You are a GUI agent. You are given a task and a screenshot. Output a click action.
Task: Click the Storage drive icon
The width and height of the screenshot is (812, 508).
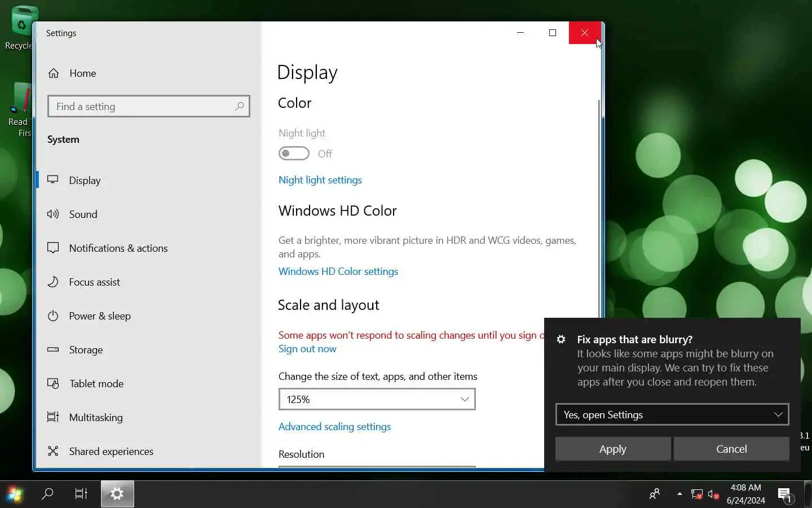click(x=53, y=349)
